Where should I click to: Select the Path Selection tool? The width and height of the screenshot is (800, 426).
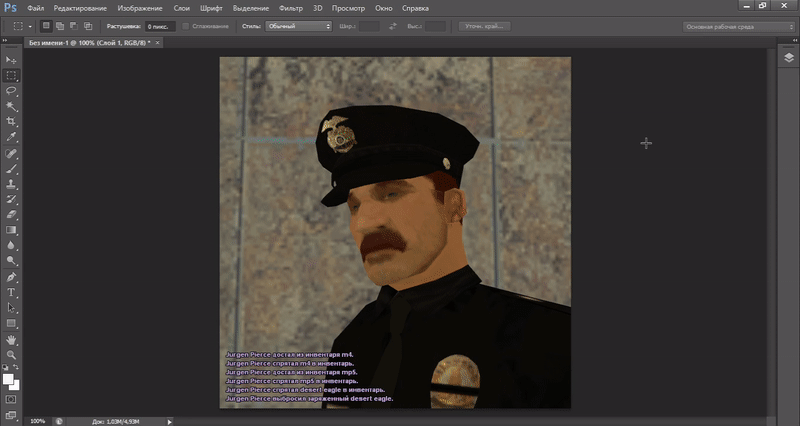(x=11, y=308)
